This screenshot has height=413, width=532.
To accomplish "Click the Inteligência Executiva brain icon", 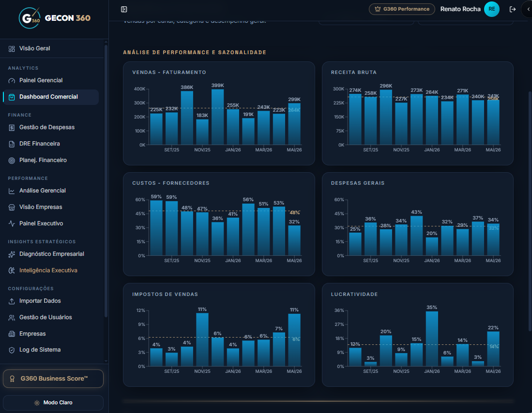I will 12,271.
